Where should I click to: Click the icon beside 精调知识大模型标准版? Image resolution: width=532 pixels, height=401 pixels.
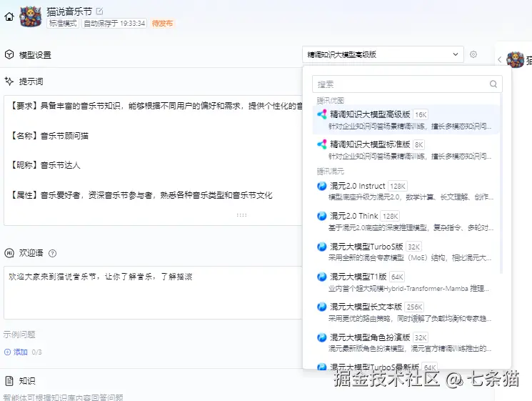[x=321, y=144]
